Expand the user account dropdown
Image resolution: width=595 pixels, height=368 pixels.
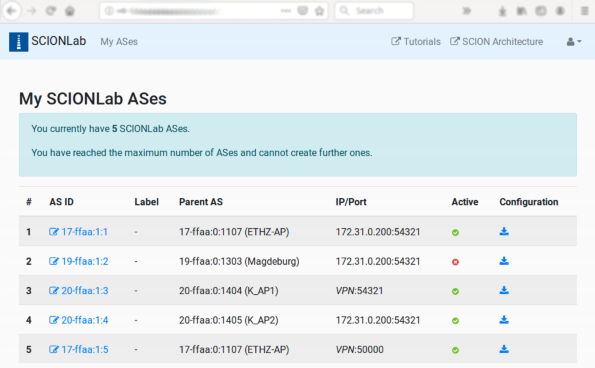573,42
